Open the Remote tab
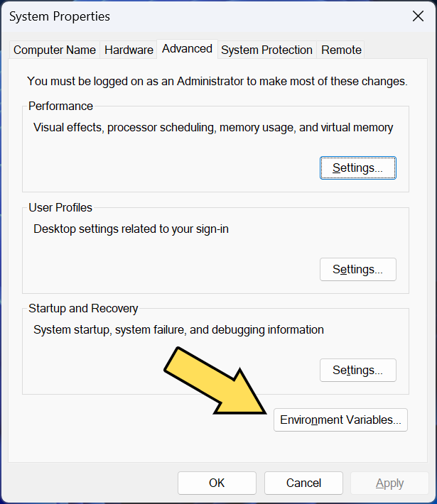 tap(341, 50)
